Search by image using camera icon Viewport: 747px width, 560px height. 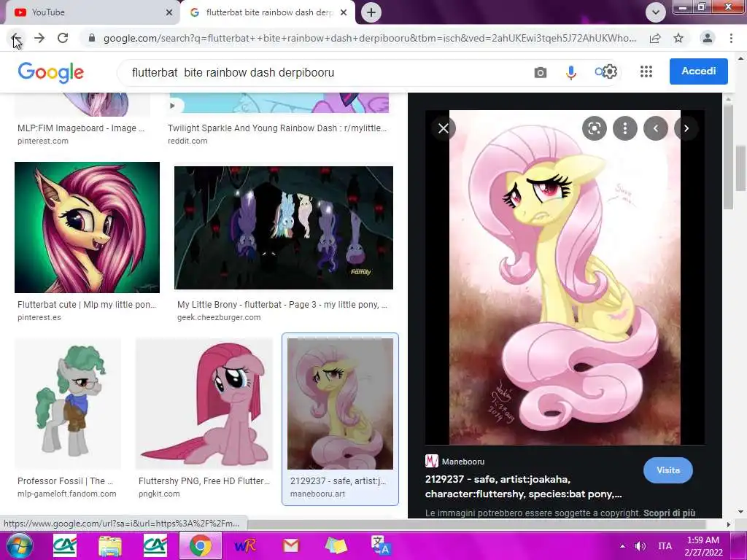pyautogui.click(x=541, y=72)
